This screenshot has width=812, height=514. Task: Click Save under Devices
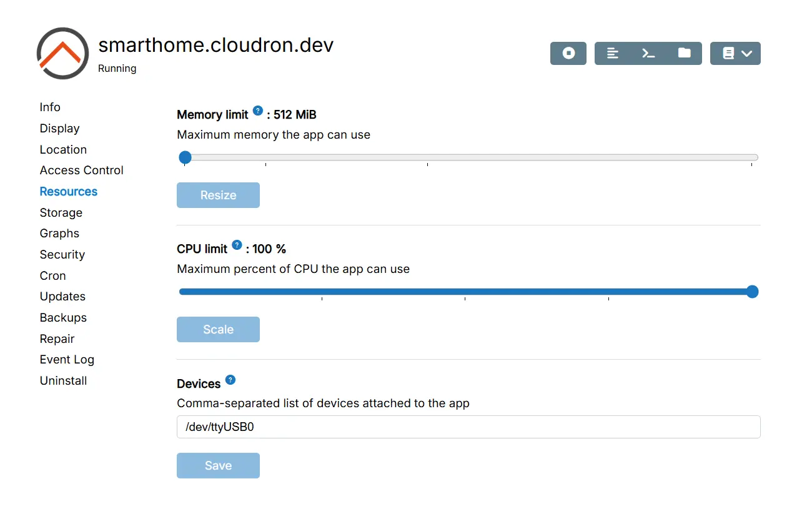pyautogui.click(x=218, y=466)
